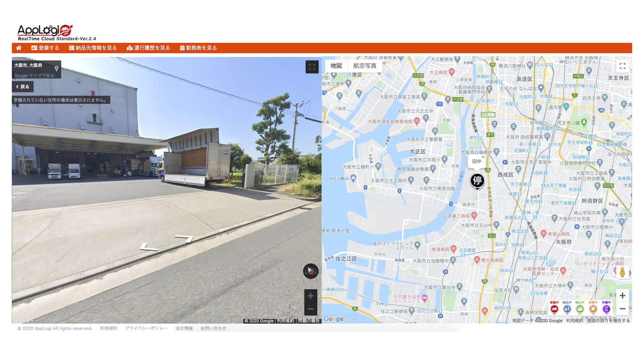Switch map to 地図 view
644x362 pixels.
[336, 66]
